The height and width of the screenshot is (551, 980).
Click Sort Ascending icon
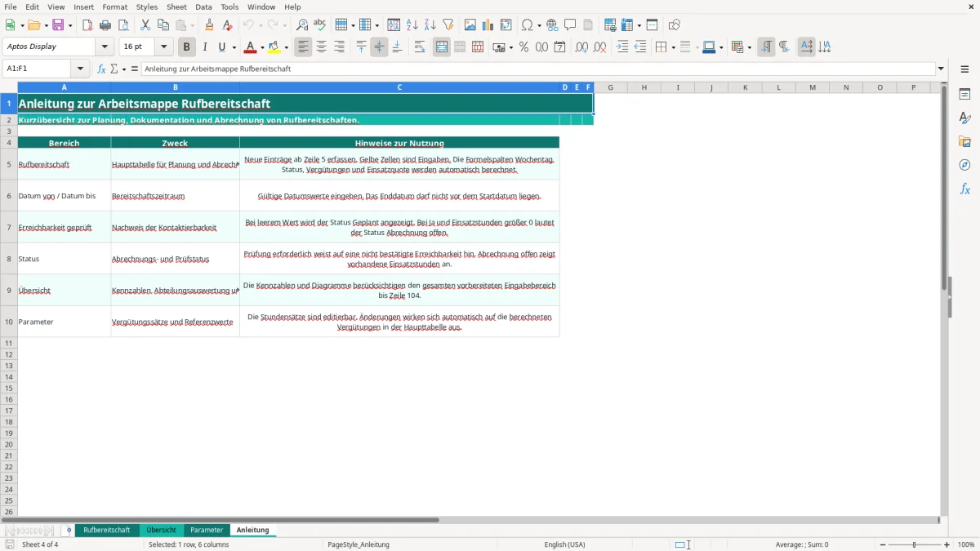tap(412, 25)
